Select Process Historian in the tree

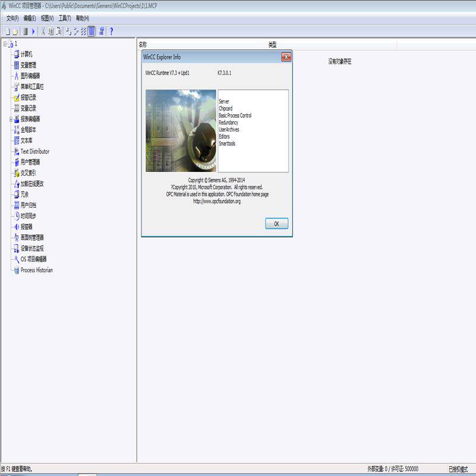[x=37, y=270]
